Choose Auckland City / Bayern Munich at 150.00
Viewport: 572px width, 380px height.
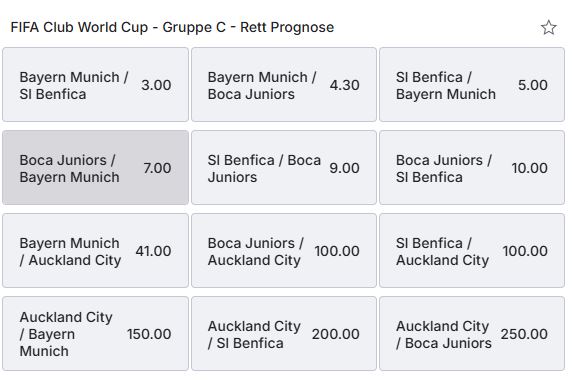click(x=96, y=334)
